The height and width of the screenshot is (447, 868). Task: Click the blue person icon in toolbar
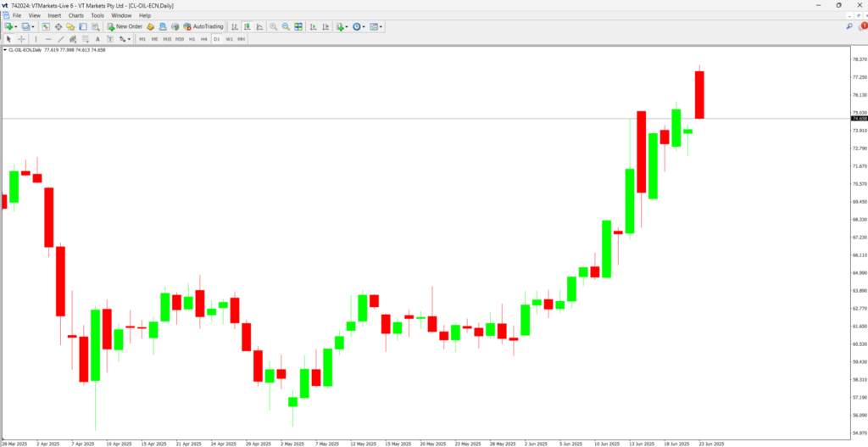163,26
